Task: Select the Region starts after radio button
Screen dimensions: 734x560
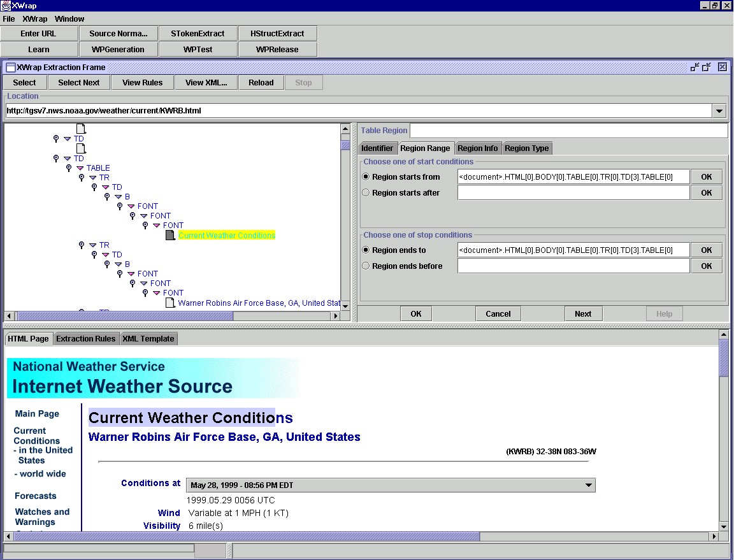Action: pyautogui.click(x=366, y=193)
